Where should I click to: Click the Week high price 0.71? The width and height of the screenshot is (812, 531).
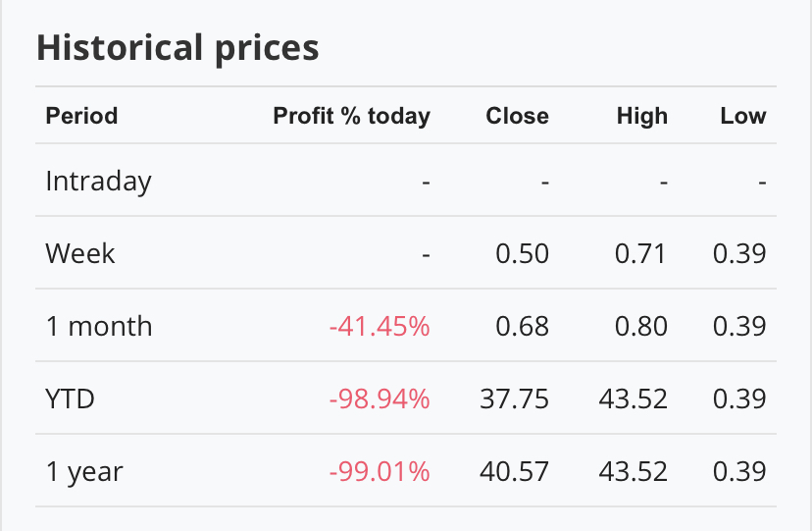pos(640,253)
